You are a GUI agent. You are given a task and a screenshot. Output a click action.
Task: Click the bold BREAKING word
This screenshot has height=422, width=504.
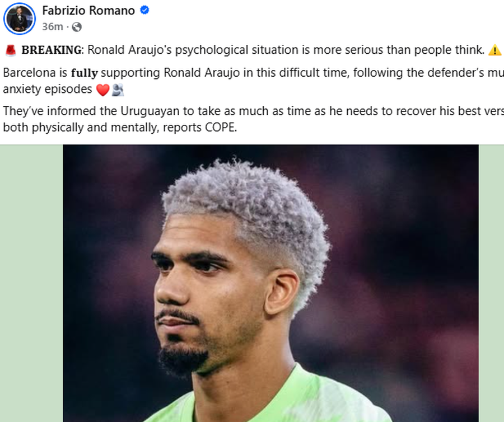click(52, 50)
